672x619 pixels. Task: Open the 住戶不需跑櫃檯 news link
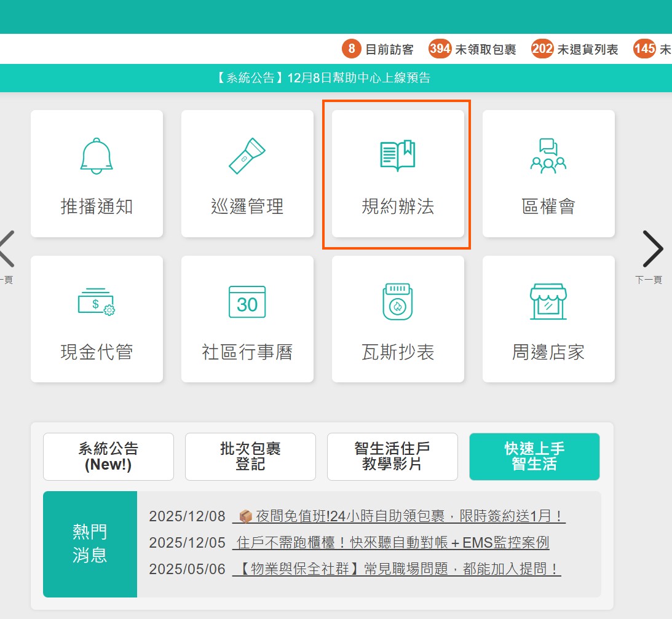tap(391, 543)
